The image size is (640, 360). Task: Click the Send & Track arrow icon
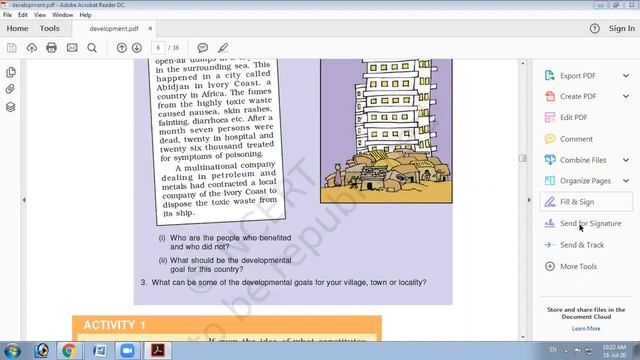coord(550,245)
